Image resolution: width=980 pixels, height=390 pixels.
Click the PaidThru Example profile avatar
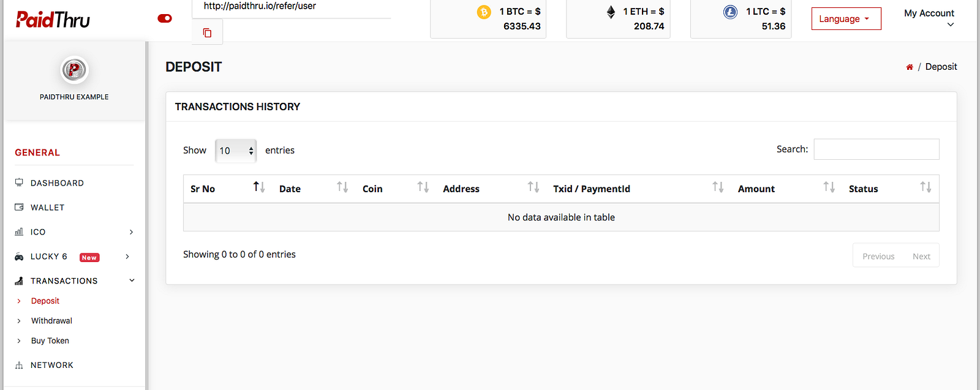[x=74, y=70]
